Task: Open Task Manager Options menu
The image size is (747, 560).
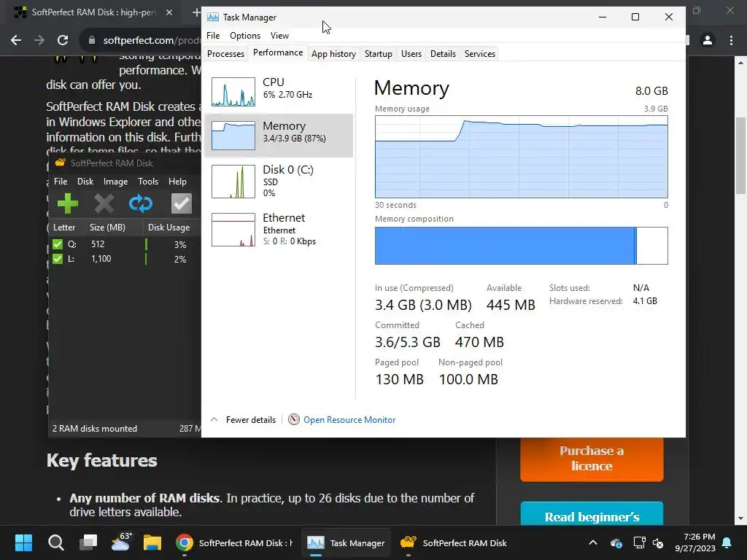Action: pos(245,36)
